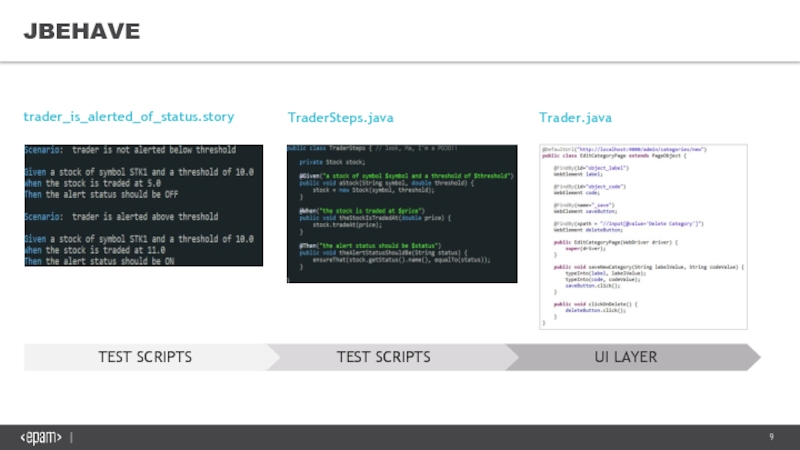Click the epam logo in the footer
Viewport: 800px width, 450px height.
click(x=41, y=438)
